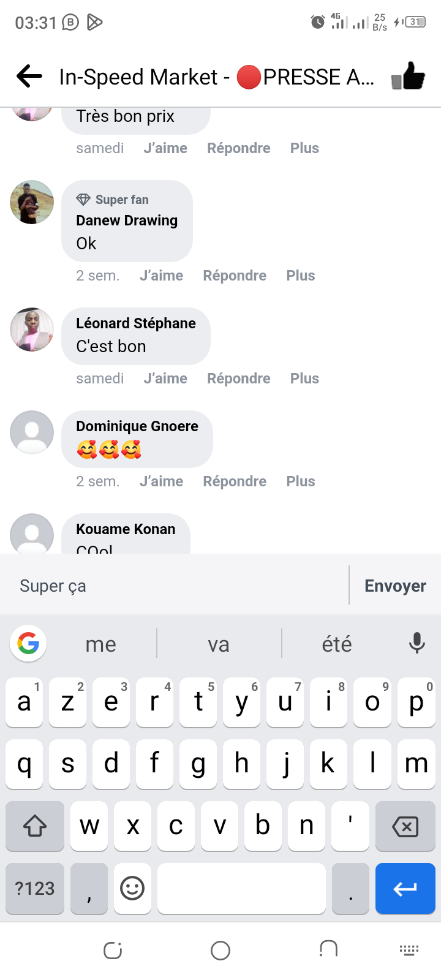
Task: Toggle the shift key
Action: (35, 826)
